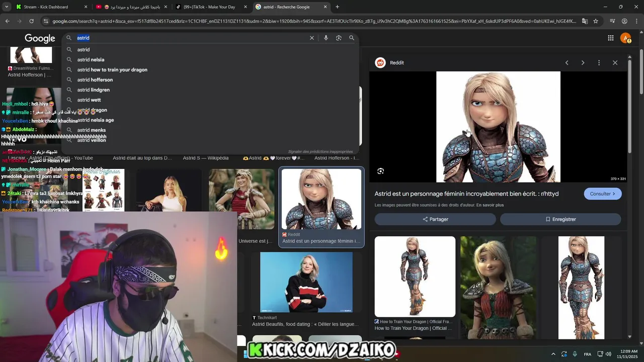Open the network icon in system tray

coord(600,354)
